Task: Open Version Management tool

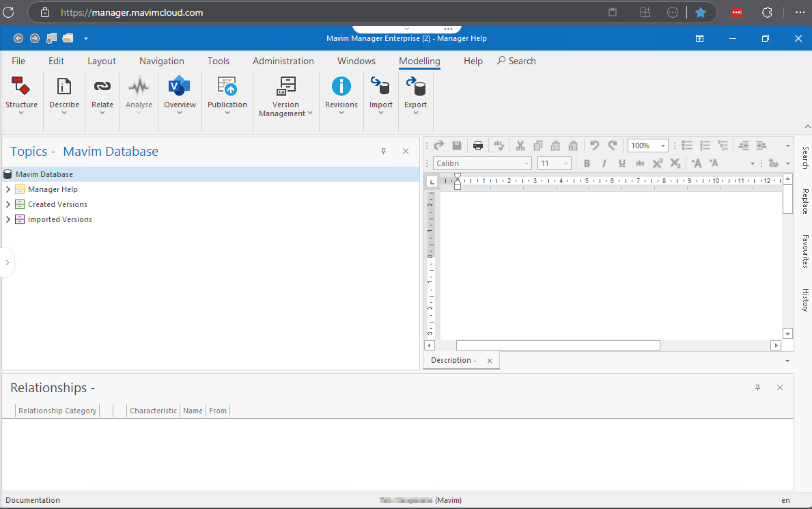Action: coord(286,96)
